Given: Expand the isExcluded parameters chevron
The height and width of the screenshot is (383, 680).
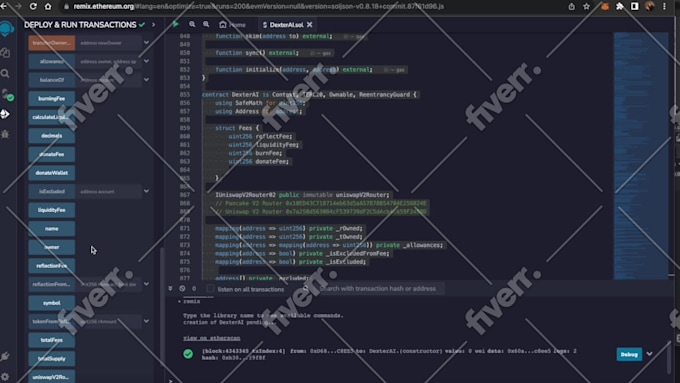Looking at the screenshot, I should (x=147, y=191).
